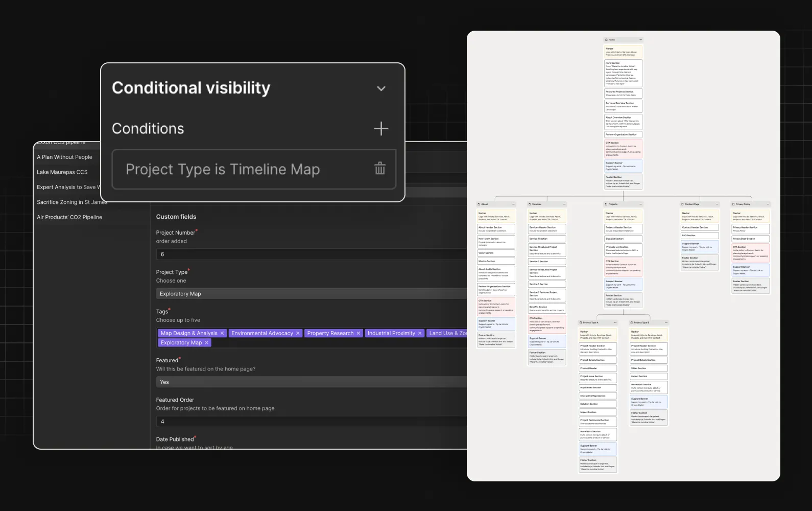The image size is (812, 511).
Task: Select the Map Embed Section card
Action: click(x=598, y=388)
